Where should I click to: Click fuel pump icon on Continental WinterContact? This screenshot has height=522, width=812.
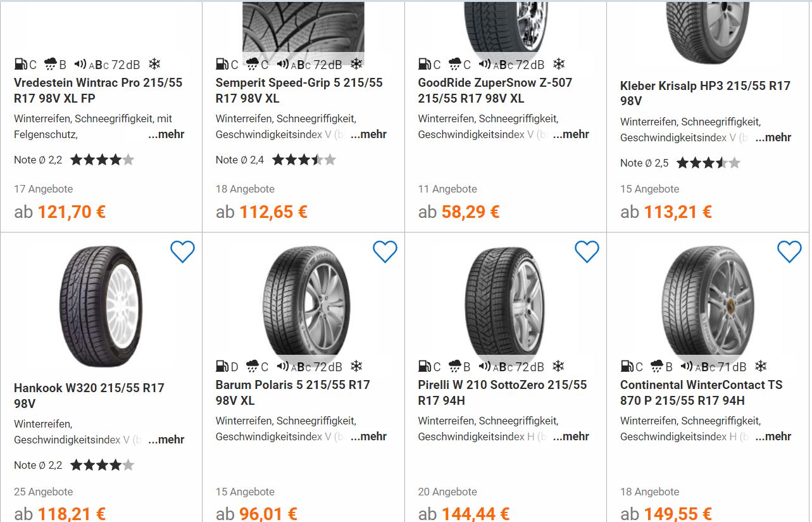(x=627, y=366)
